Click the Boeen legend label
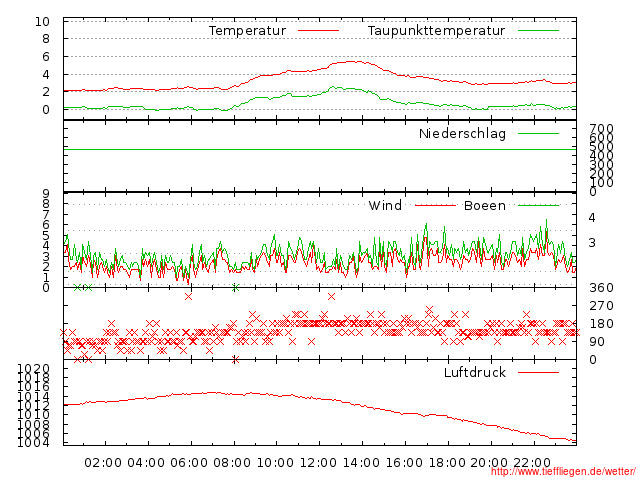Screen dimensions: 640x480 [485, 205]
